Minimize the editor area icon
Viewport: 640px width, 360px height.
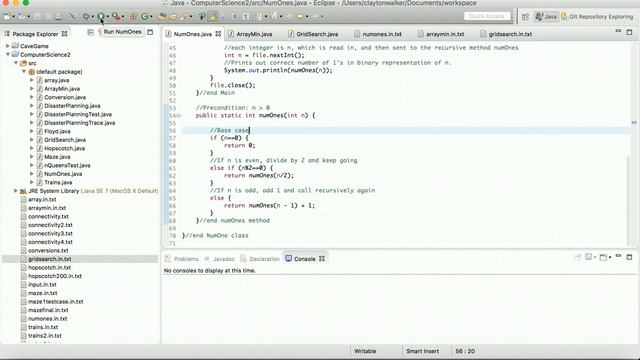(x=618, y=31)
